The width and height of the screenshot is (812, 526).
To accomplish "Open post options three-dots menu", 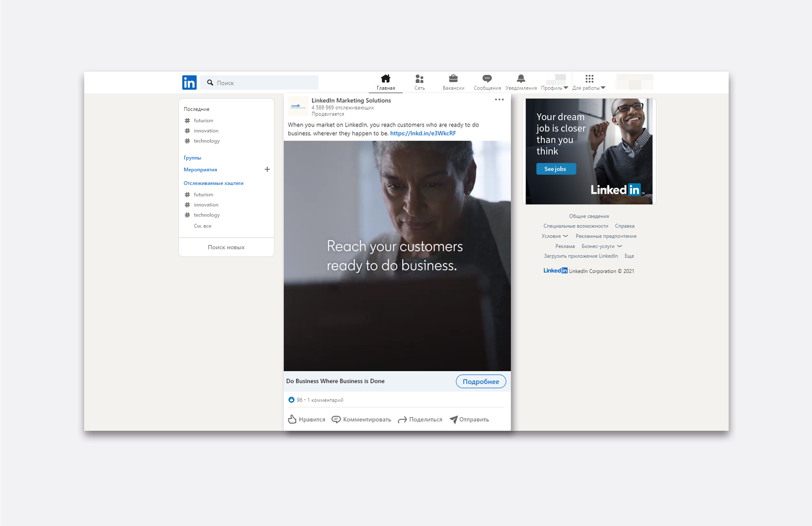I will pyautogui.click(x=499, y=100).
